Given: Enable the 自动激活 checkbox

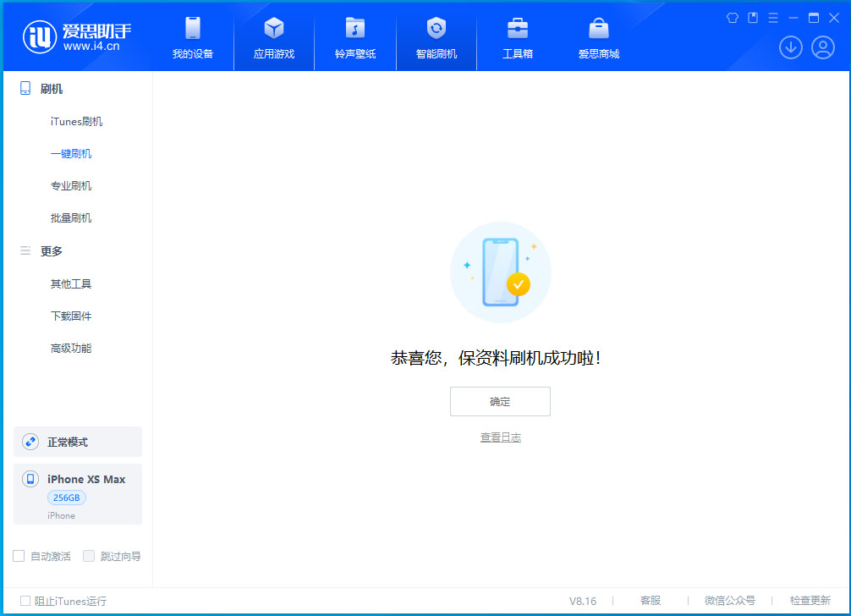Looking at the screenshot, I should (x=19, y=556).
